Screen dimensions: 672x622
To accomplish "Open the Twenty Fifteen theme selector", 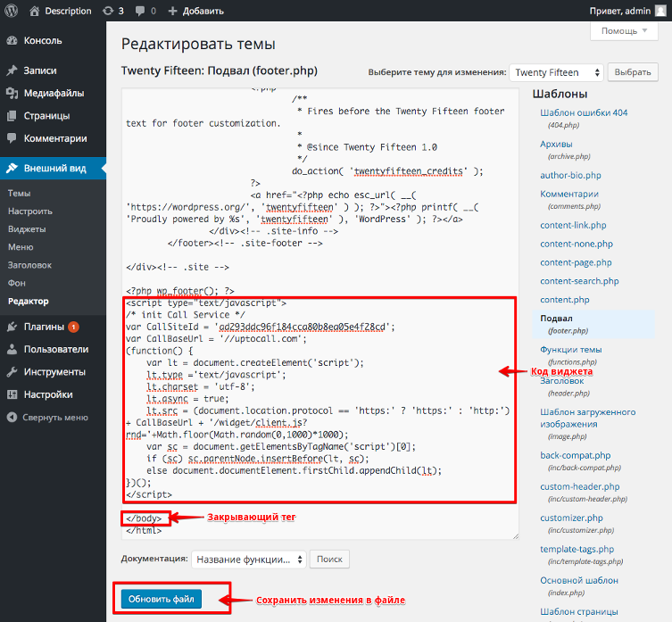I will pos(556,72).
